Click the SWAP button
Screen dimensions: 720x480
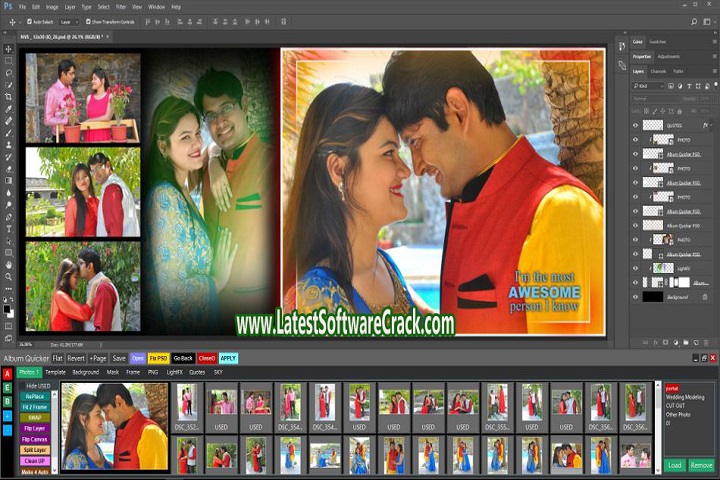pos(35,418)
